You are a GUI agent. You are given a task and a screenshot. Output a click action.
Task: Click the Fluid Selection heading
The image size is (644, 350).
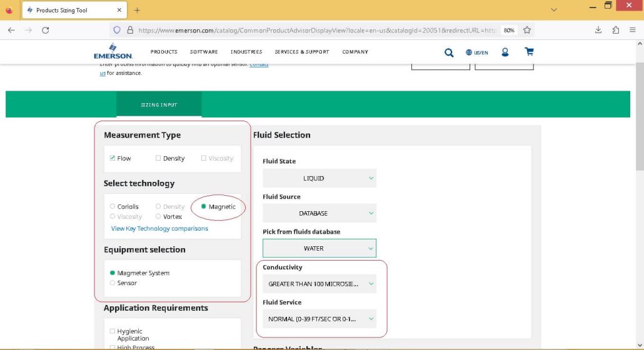[282, 135]
